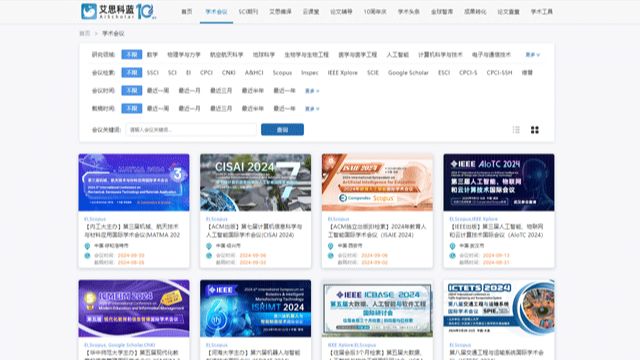640x360 pixels.
Task: Filter research field by 数学
Action: pyautogui.click(x=152, y=55)
